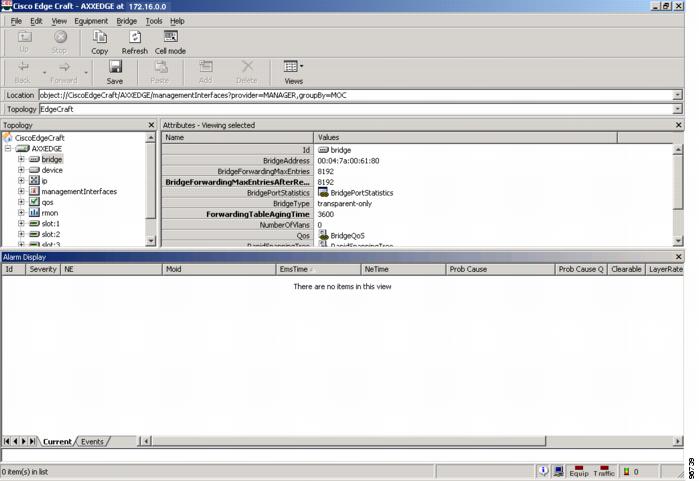The height and width of the screenshot is (481, 699).
Task: Expand the device tree node
Action: pyautogui.click(x=21, y=170)
